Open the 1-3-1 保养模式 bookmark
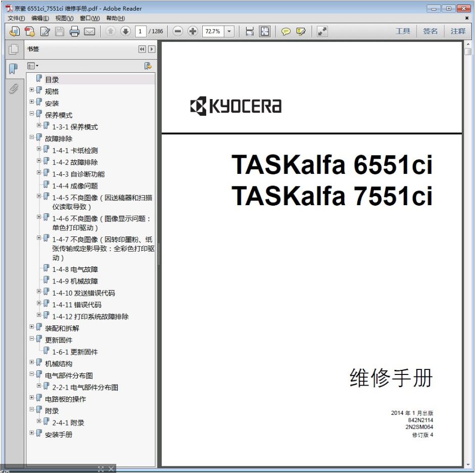The height and width of the screenshot is (473, 476). tap(75, 127)
